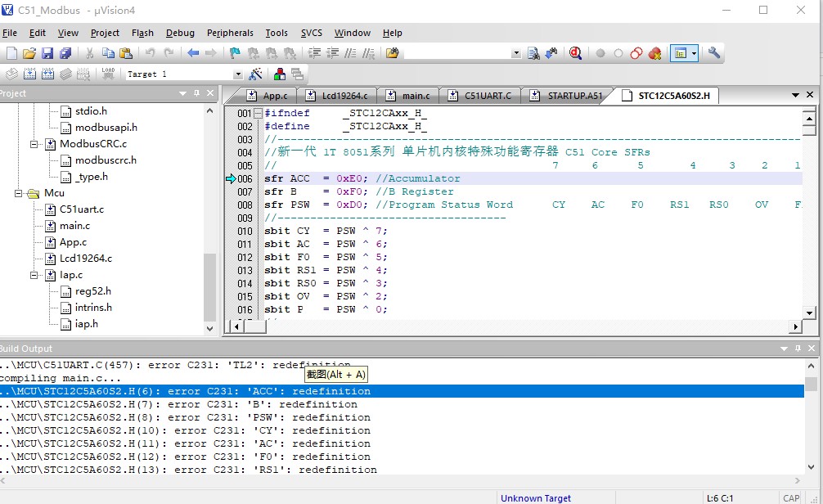Viewport: 823px width, 504px height.
Task: Collapse the Iap.c tree node
Action: click(x=34, y=275)
